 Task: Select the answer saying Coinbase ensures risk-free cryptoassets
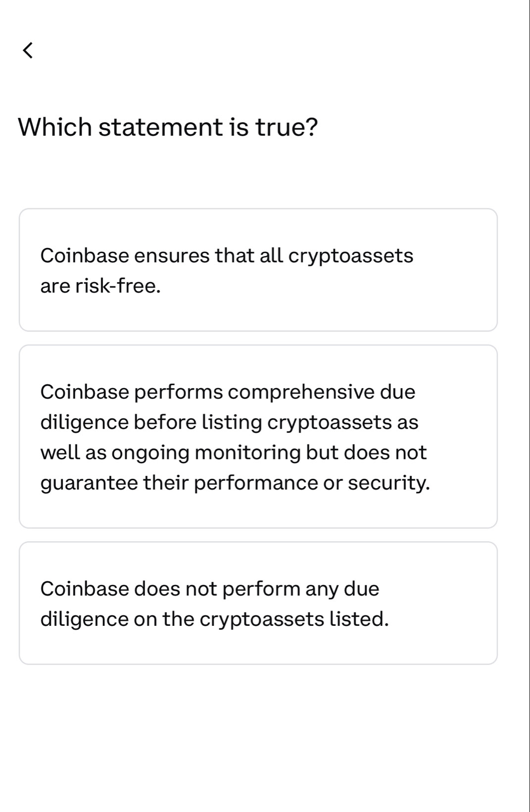tap(258, 270)
